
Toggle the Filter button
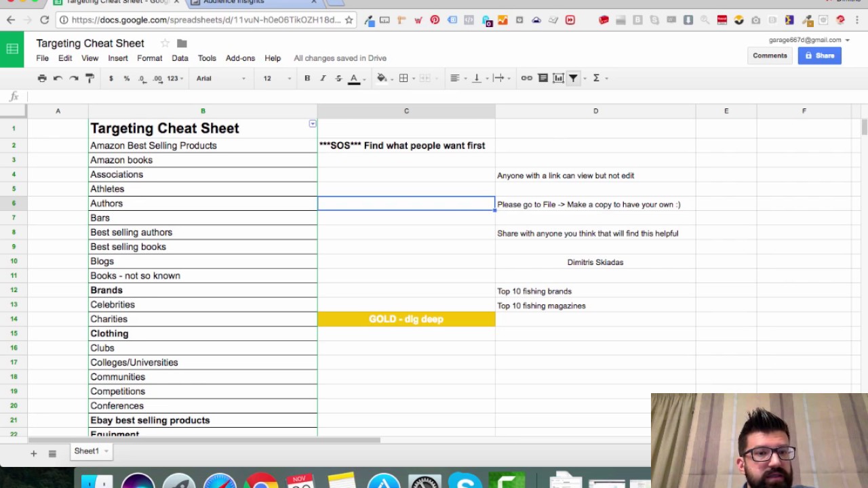[x=573, y=79]
